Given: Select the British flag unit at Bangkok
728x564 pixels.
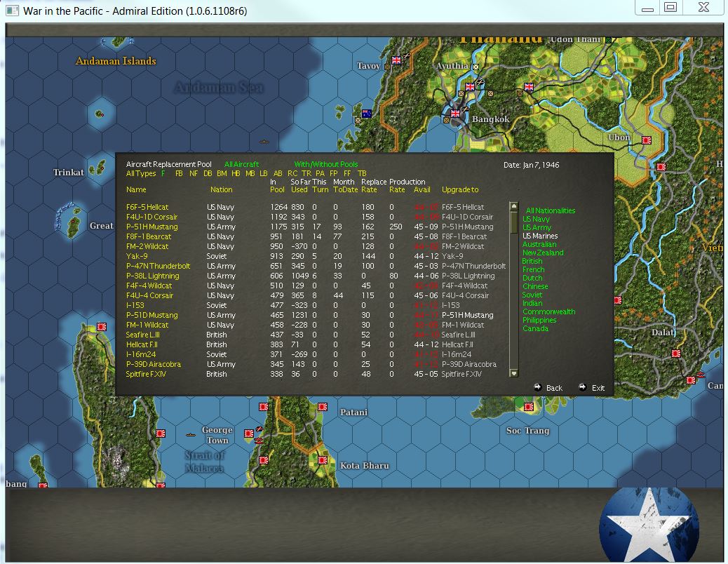Looking at the screenshot, I should pyautogui.click(x=455, y=113).
